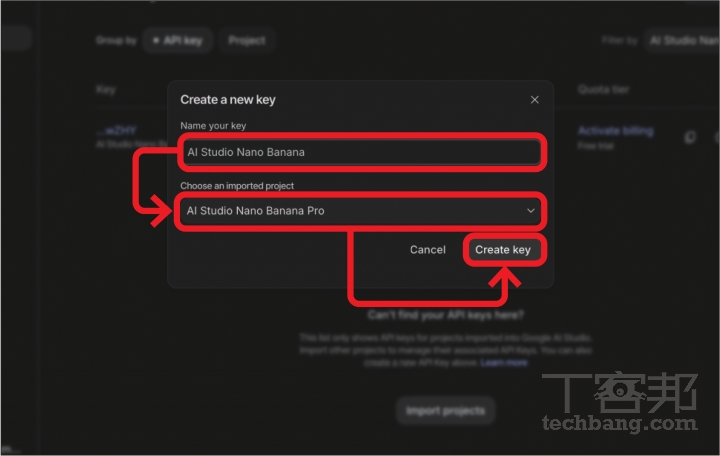Select the highlighted left sidebar item
Image resolution: width=720 pixels, height=456 pixels.
(15, 39)
